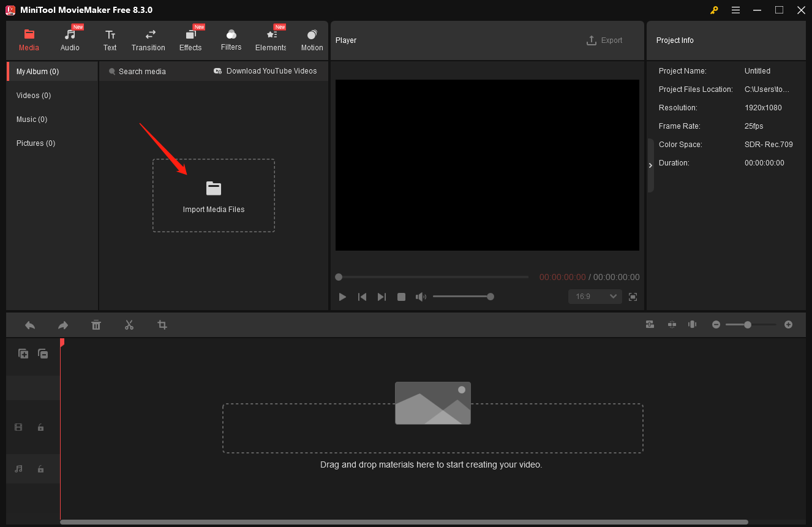Click the 1920x1080 resolution value
This screenshot has width=812, height=527.
tap(763, 108)
